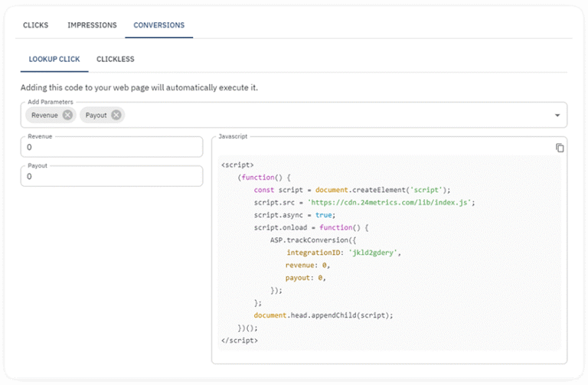Click the closing </script> tag line
Viewport: 588px width, 385px height.
tap(240, 341)
